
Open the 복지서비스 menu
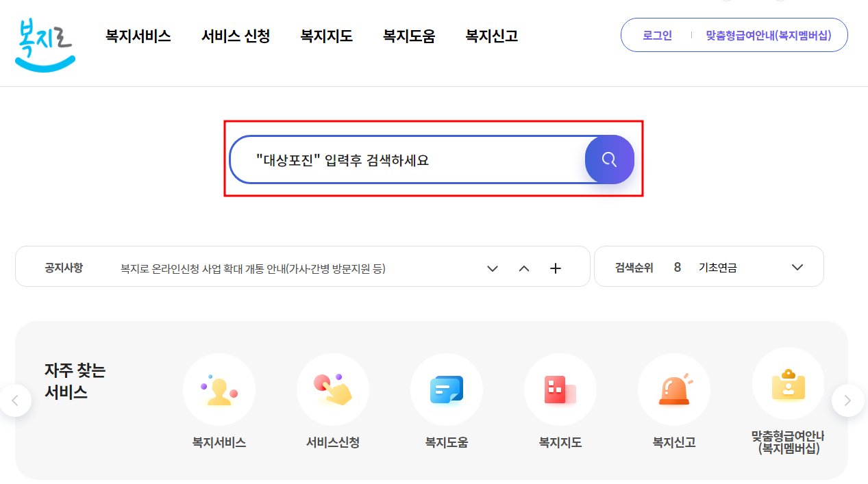pyautogui.click(x=138, y=36)
